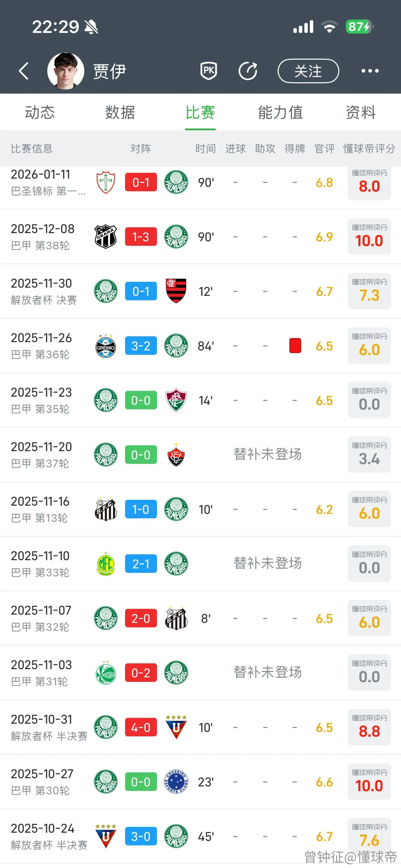
Task: Tap the Cruzeiro club crest
Action: [176, 782]
